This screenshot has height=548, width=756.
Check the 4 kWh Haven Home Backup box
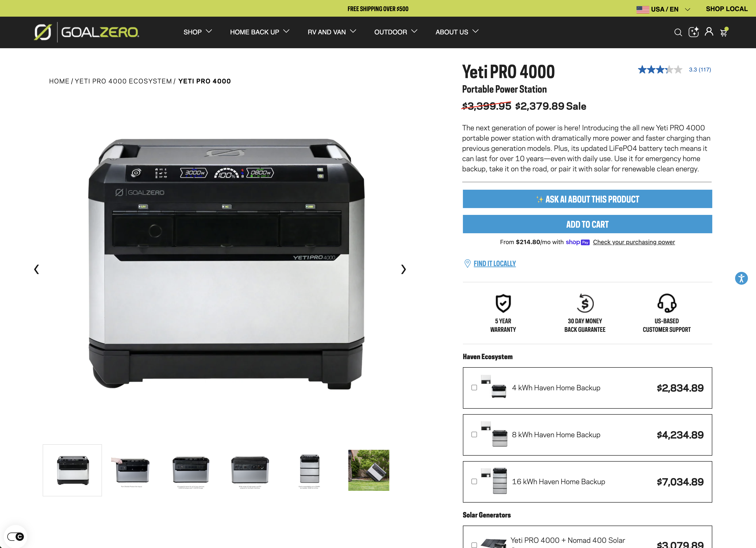coord(474,388)
